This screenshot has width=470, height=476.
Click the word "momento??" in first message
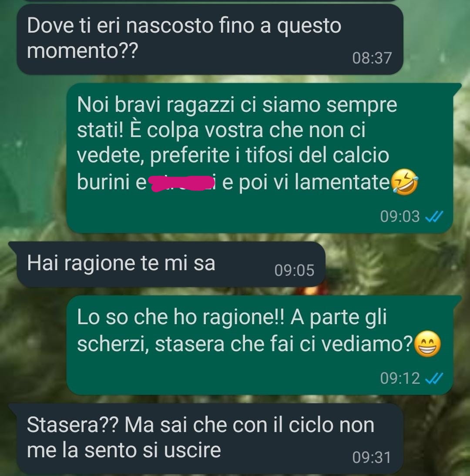pyautogui.click(x=82, y=51)
